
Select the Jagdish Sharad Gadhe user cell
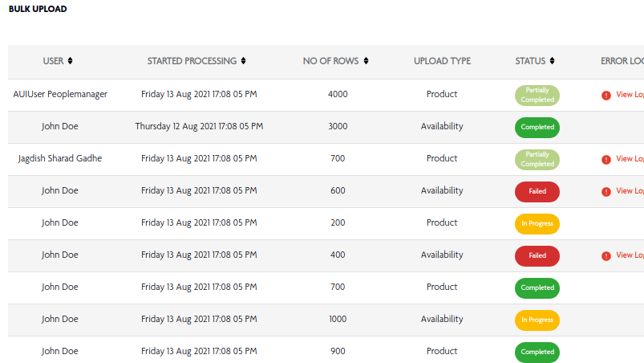tap(60, 158)
